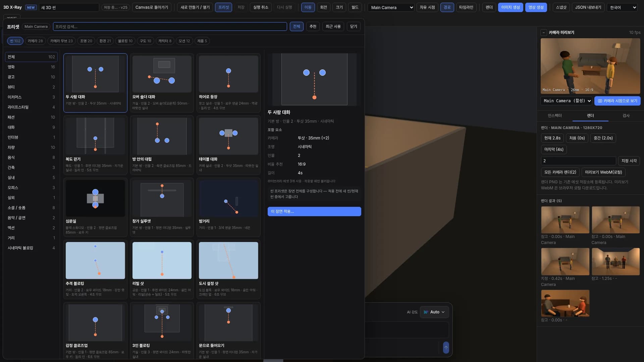
Task: Open the 참고 · 1.25s render result thumbnail
Action: pyautogui.click(x=615, y=262)
